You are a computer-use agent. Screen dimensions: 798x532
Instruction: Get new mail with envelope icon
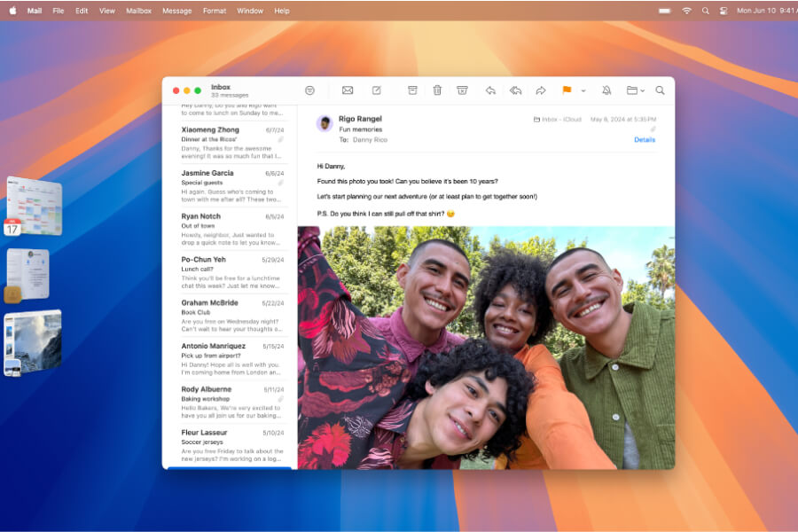click(x=348, y=90)
